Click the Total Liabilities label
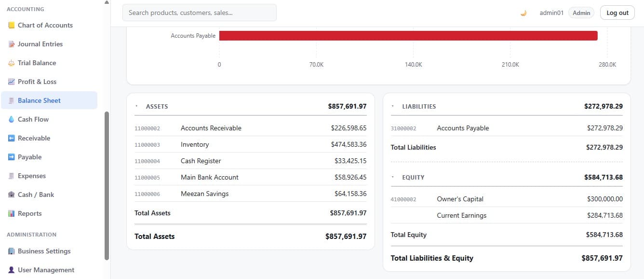Viewport: 644px width, 279px height. (x=414, y=147)
